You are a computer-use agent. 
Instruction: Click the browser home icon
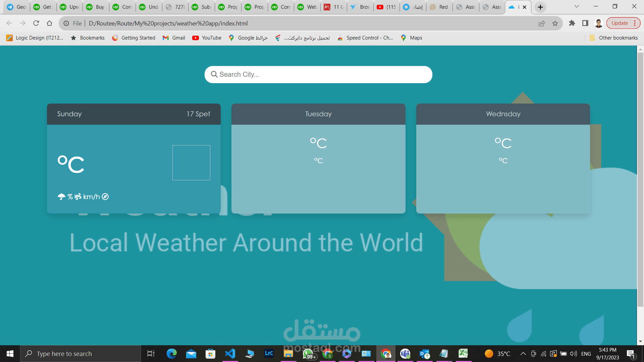point(50,23)
